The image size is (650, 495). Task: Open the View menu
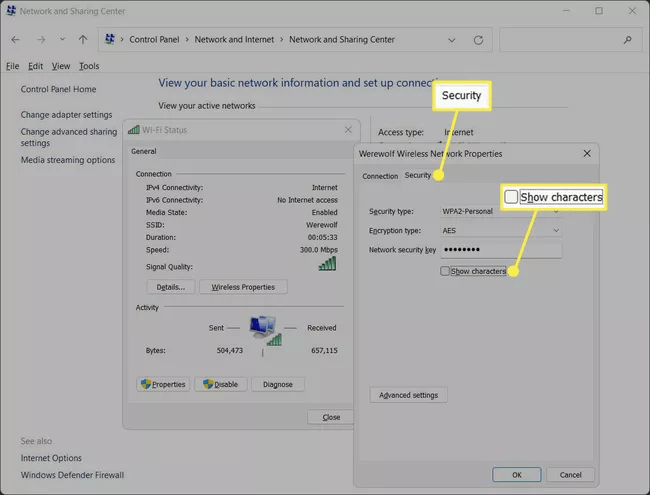tap(61, 66)
